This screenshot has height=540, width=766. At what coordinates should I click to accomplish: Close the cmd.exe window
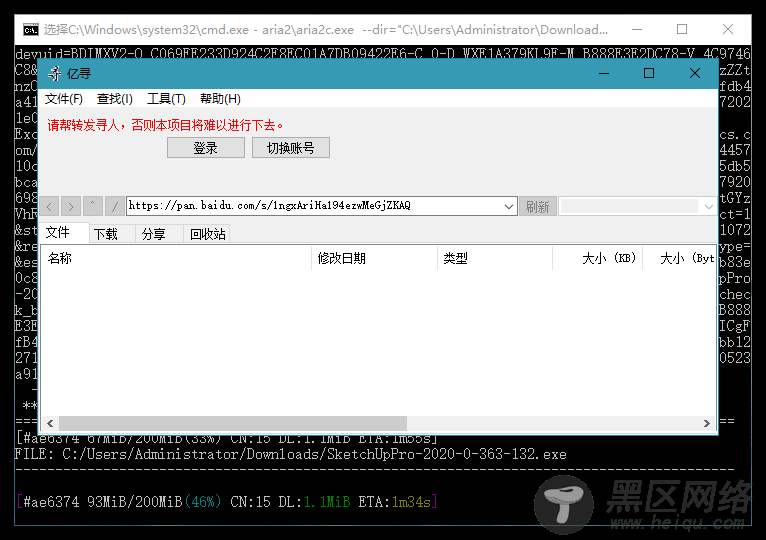coord(728,29)
